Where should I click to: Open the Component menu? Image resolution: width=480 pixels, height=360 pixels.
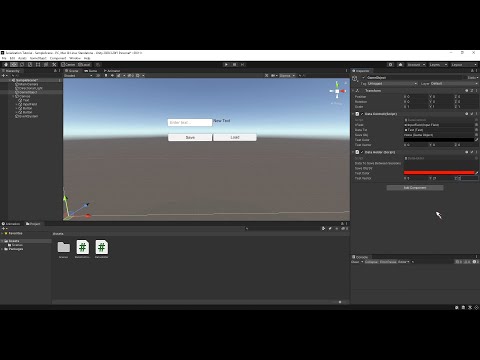click(58, 58)
